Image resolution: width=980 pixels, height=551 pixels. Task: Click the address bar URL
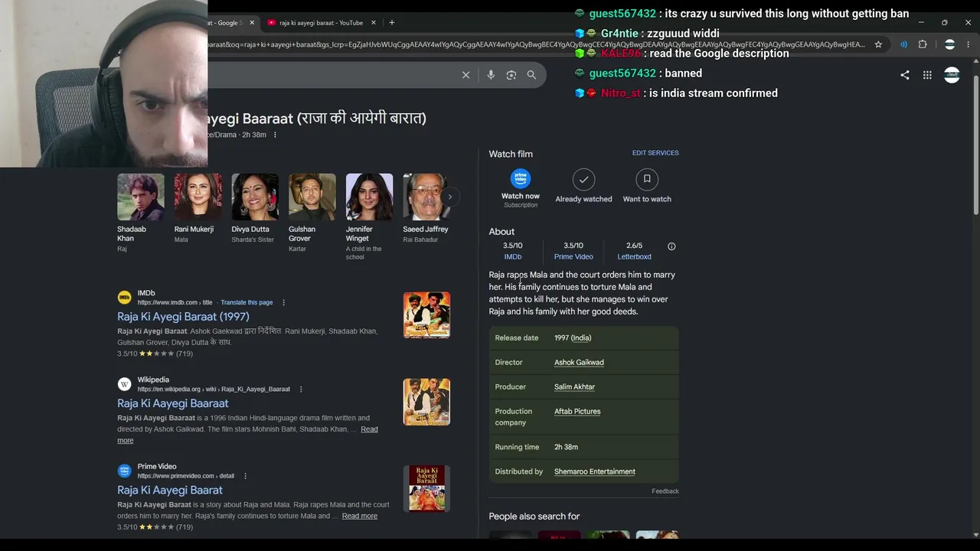[536, 44]
